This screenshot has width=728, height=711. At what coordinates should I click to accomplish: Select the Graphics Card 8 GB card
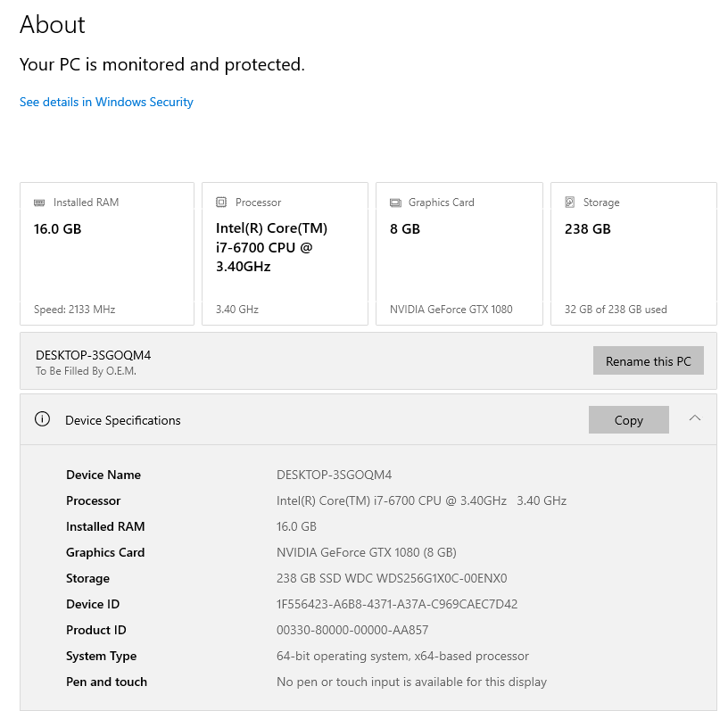[459, 254]
